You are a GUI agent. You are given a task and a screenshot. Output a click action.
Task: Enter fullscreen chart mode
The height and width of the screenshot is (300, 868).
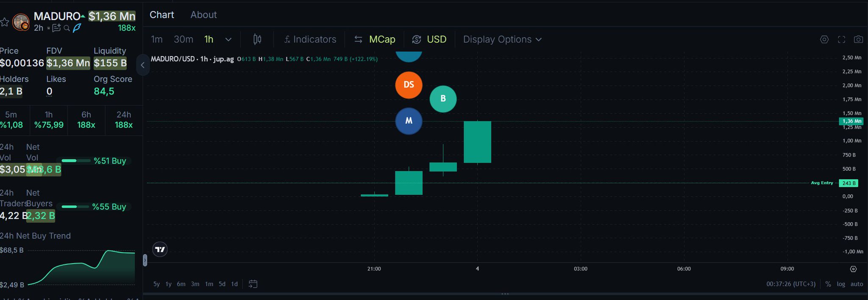[841, 39]
